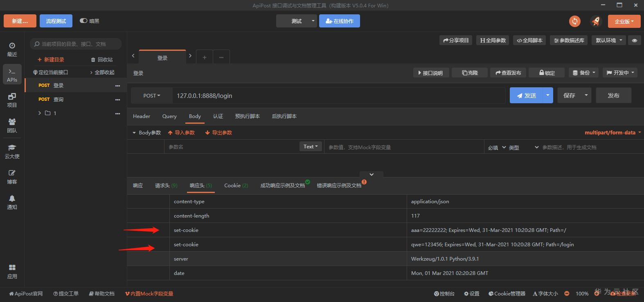Image resolution: width=644 pixels, height=302 pixels.
Task: Click the 发送 send button
Action: [x=526, y=95]
